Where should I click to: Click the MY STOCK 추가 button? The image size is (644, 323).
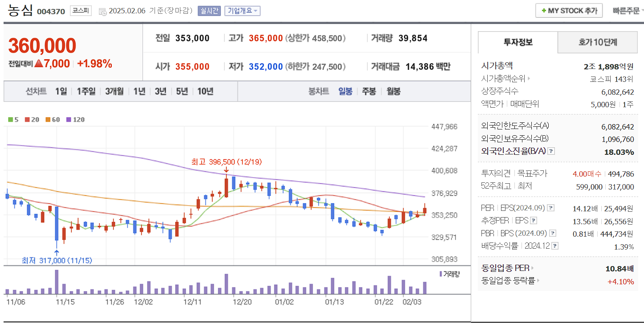(x=569, y=10)
